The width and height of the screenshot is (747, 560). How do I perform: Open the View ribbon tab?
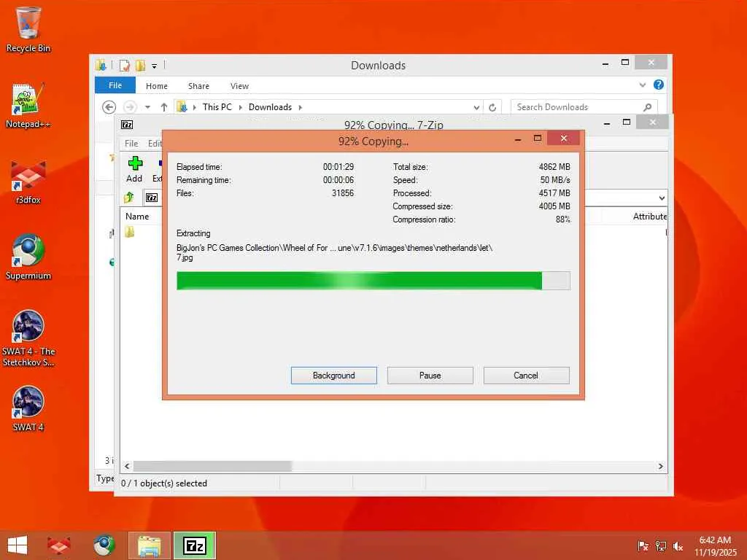[239, 86]
